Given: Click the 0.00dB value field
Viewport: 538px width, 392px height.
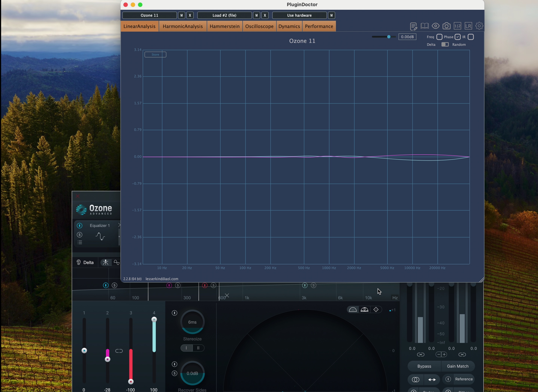Looking at the screenshot, I should (407, 37).
